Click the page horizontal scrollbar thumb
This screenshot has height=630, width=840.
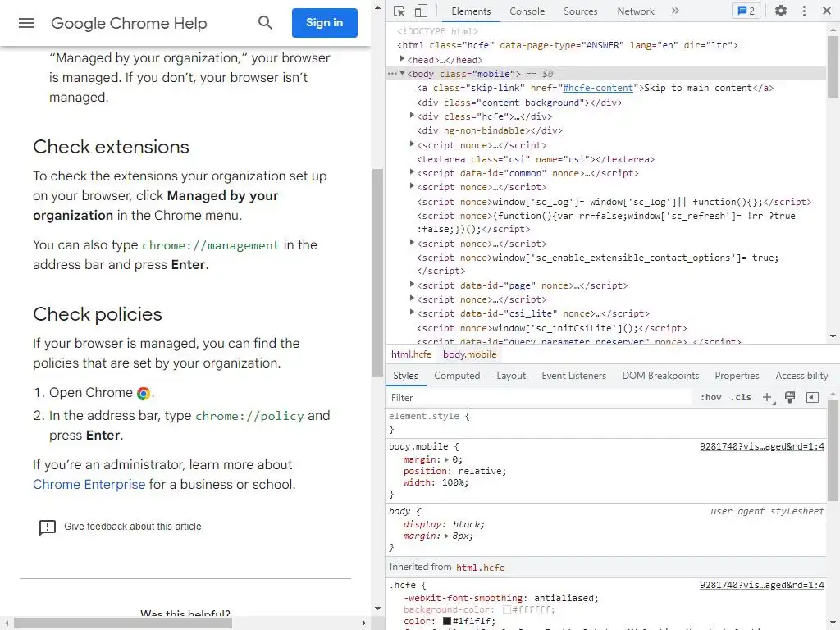[123, 623]
